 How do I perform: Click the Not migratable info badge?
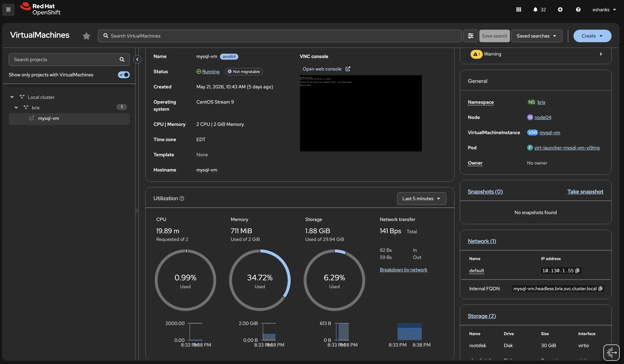point(244,71)
